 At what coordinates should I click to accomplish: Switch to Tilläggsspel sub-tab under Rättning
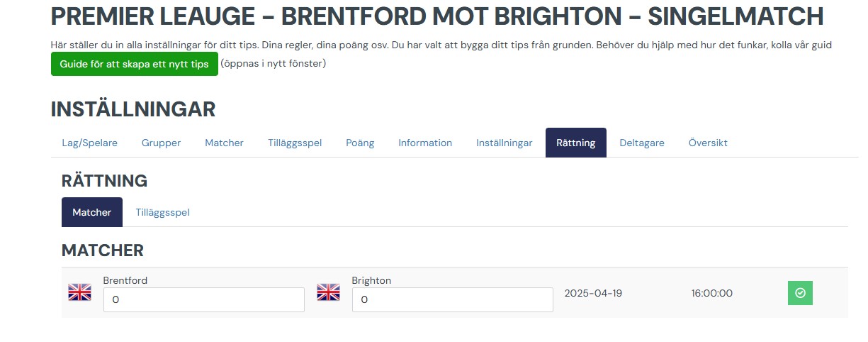pos(162,212)
